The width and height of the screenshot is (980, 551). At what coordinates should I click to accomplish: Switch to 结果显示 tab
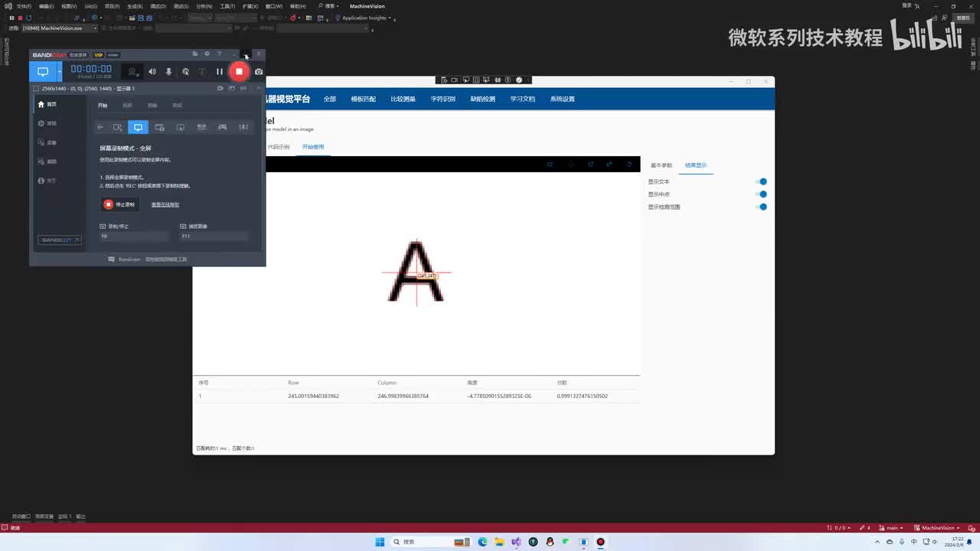696,165
